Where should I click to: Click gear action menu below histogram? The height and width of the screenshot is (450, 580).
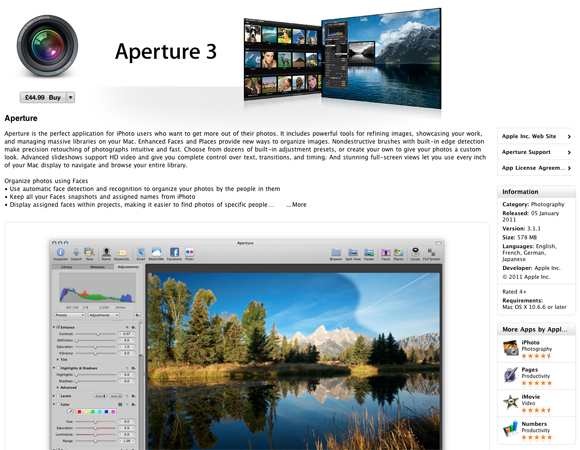click(x=137, y=315)
